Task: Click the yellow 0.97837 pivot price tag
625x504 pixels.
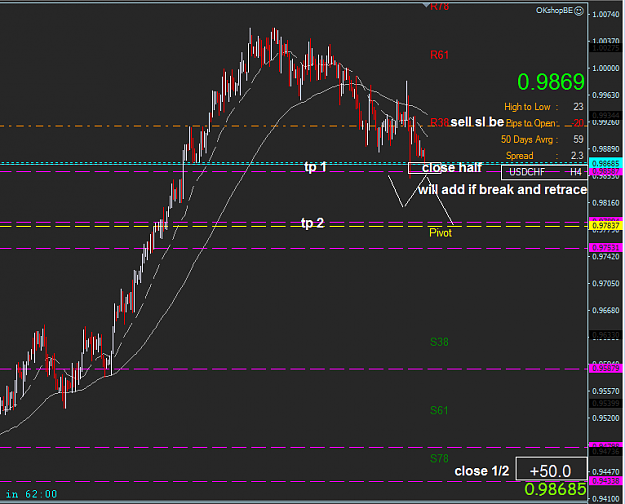Action: (606, 226)
